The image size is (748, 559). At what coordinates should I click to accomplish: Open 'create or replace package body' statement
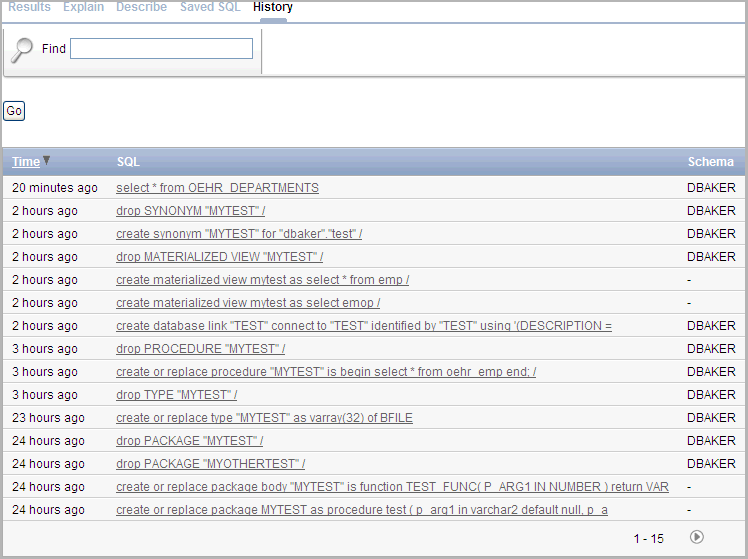point(393,487)
